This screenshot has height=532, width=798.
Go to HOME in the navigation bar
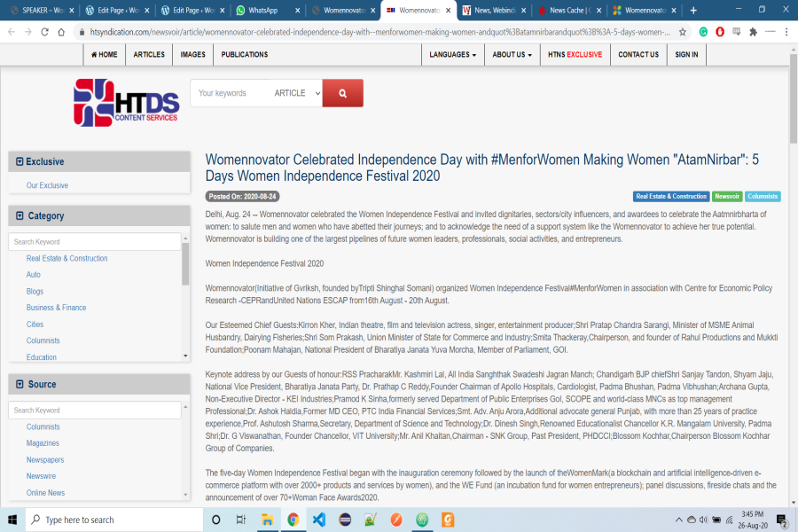coord(105,54)
